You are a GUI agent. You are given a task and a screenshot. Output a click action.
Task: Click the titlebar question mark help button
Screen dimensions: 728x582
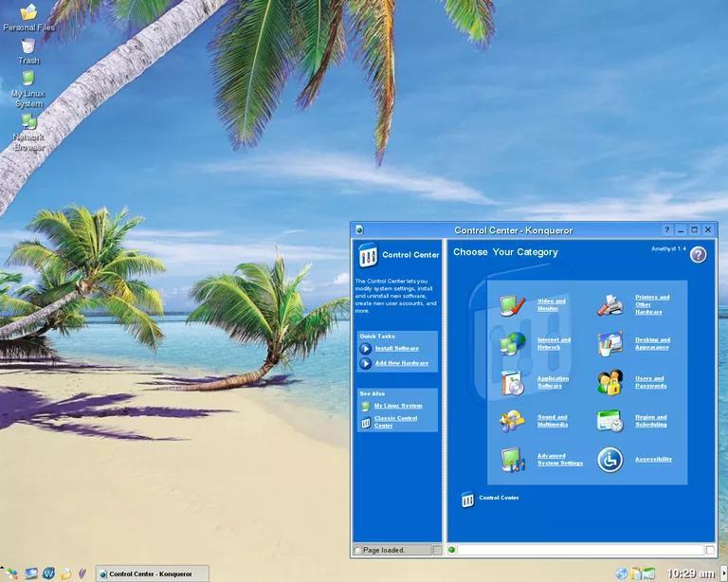666,229
